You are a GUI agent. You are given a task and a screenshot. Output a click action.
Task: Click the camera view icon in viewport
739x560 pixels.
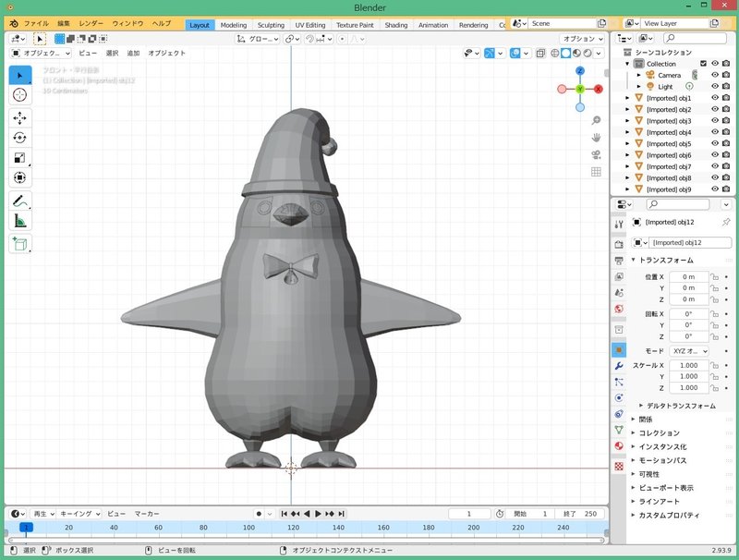[x=596, y=154]
